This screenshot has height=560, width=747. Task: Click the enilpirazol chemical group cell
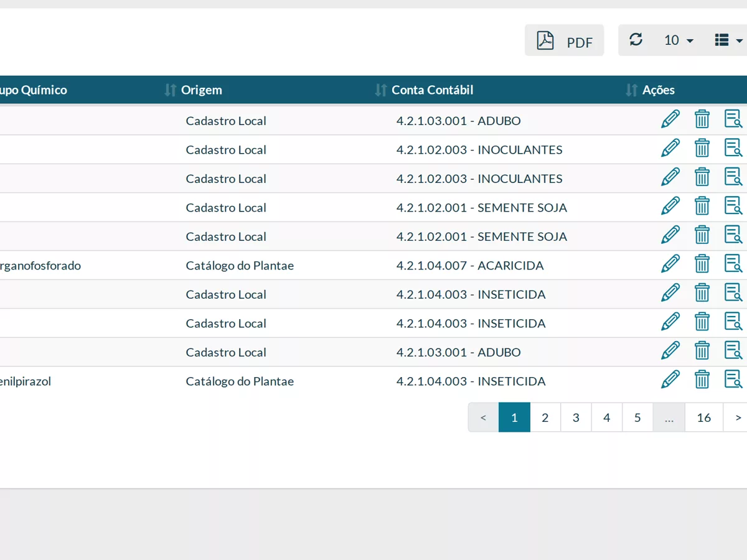pos(26,381)
